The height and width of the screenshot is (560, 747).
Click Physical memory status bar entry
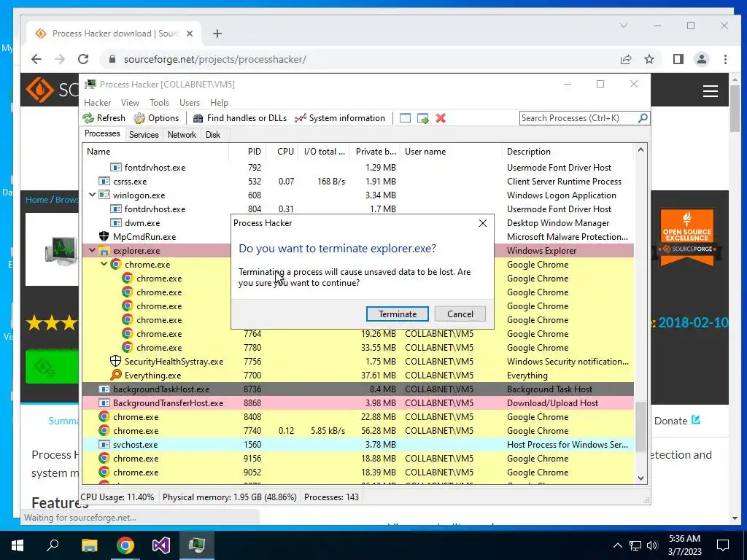coord(230,497)
